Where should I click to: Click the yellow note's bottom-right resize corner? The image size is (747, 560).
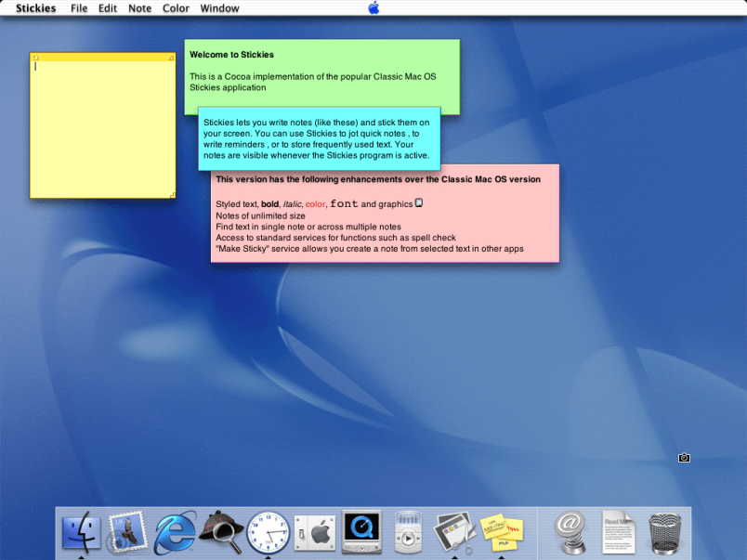click(173, 195)
